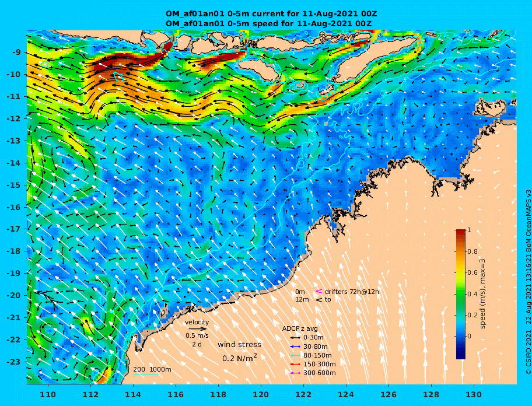Click longitude label '126' on bottom axis
This screenshot has height=406, width=532.
coord(388,394)
